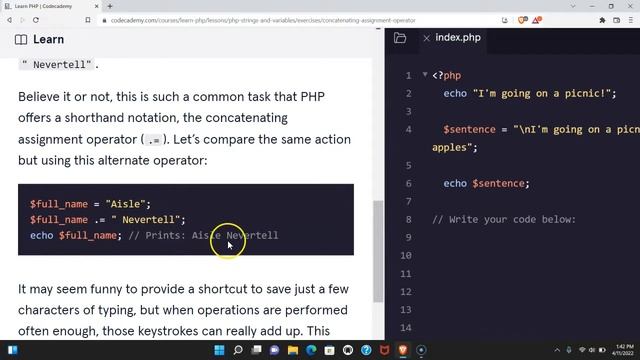640x360 pixels.
Task: Open File Explorer from taskbar
Action: pyautogui.click(x=293, y=350)
